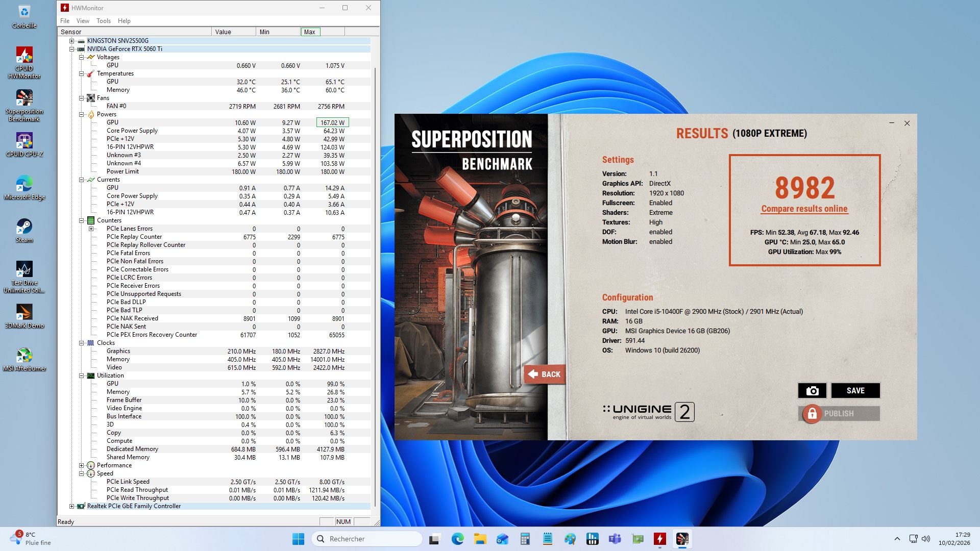The width and height of the screenshot is (980, 551).
Task: Collapse the NVIDIA GeForce RTX 5060 Ti node
Action: [72, 49]
